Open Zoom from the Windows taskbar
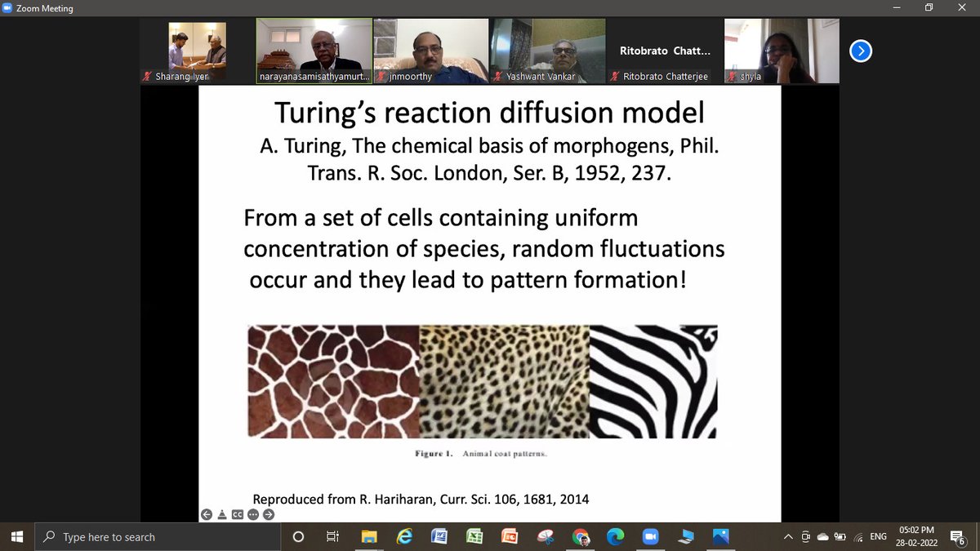This screenshot has height=551, width=980. [650, 536]
